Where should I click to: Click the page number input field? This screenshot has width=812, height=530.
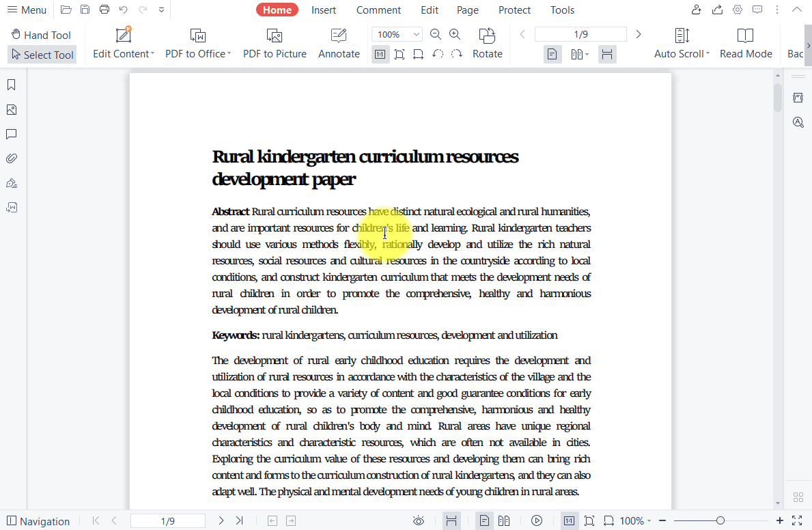pyautogui.click(x=580, y=33)
